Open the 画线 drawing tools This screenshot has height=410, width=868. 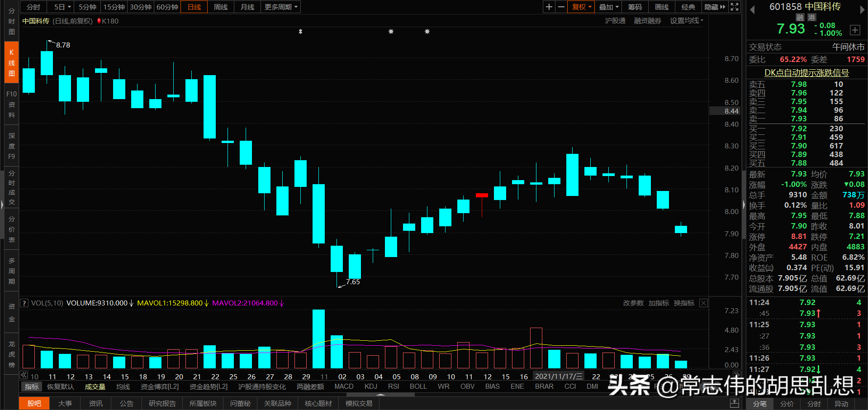661,7
